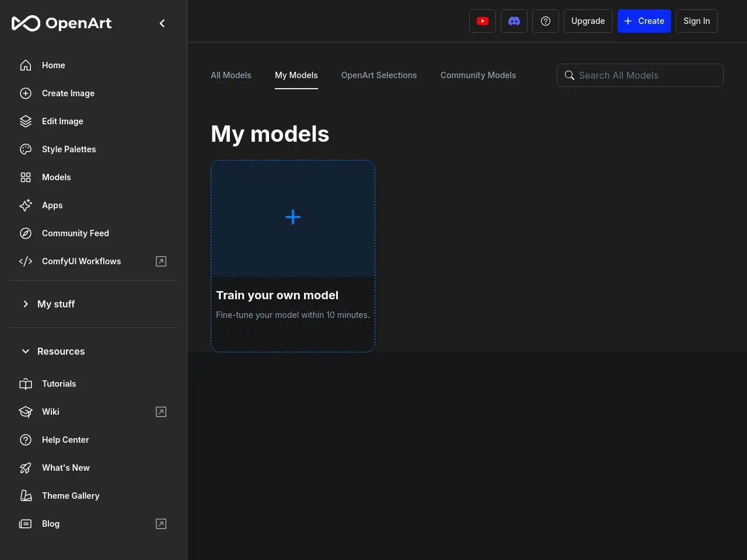Collapse the Resources section

click(61, 351)
